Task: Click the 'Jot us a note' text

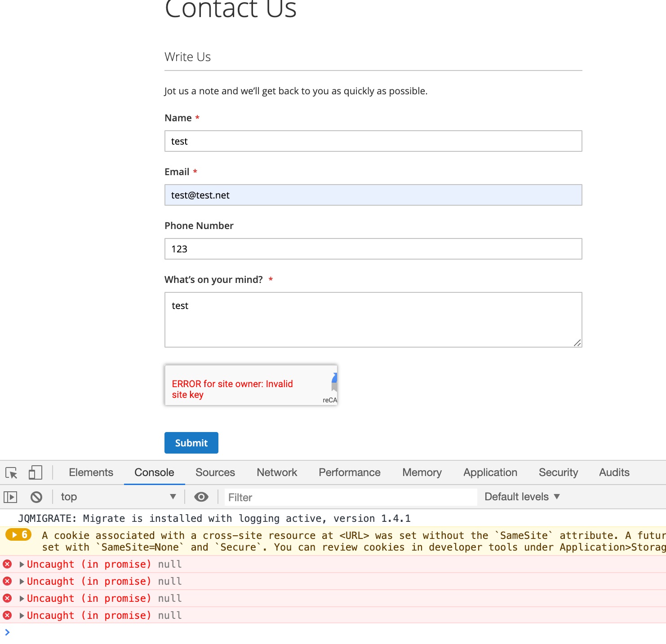Action: click(x=296, y=91)
